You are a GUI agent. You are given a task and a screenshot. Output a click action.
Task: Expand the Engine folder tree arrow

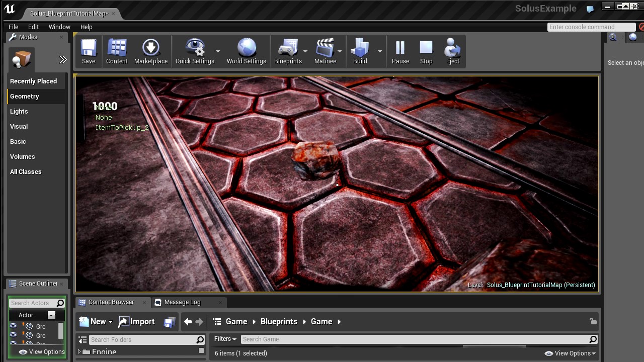pos(79,352)
